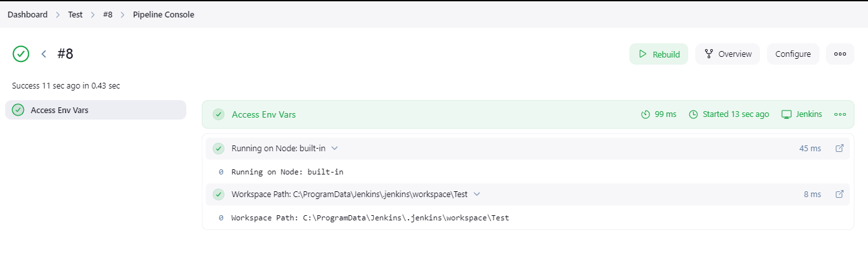Click the Jenkins agent monitor icon
868x274 pixels.
pyautogui.click(x=787, y=114)
